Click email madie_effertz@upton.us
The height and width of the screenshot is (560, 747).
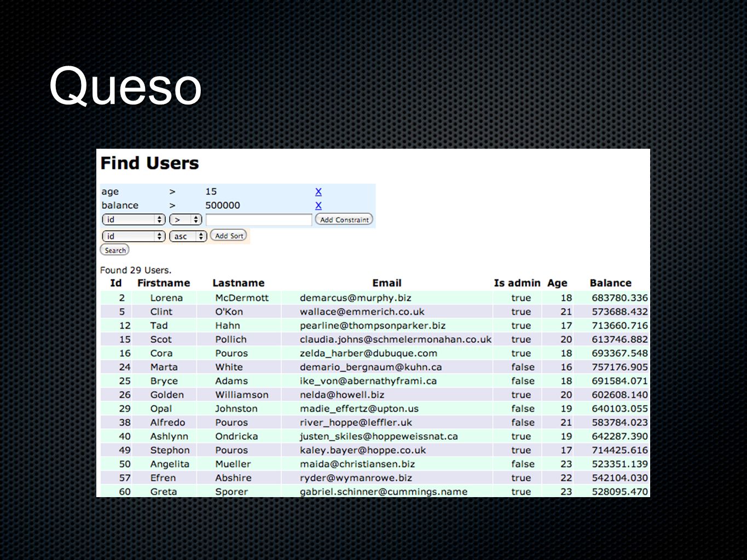[x=359, y=409]
